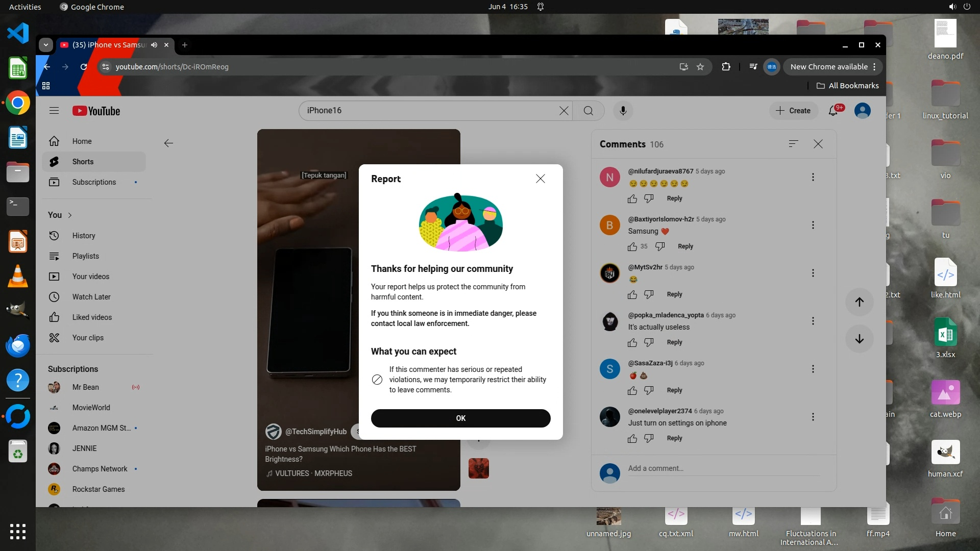Viewport: 980px width, 551px height.
Task: Close the Comments panel
Action: click(818, 144)
